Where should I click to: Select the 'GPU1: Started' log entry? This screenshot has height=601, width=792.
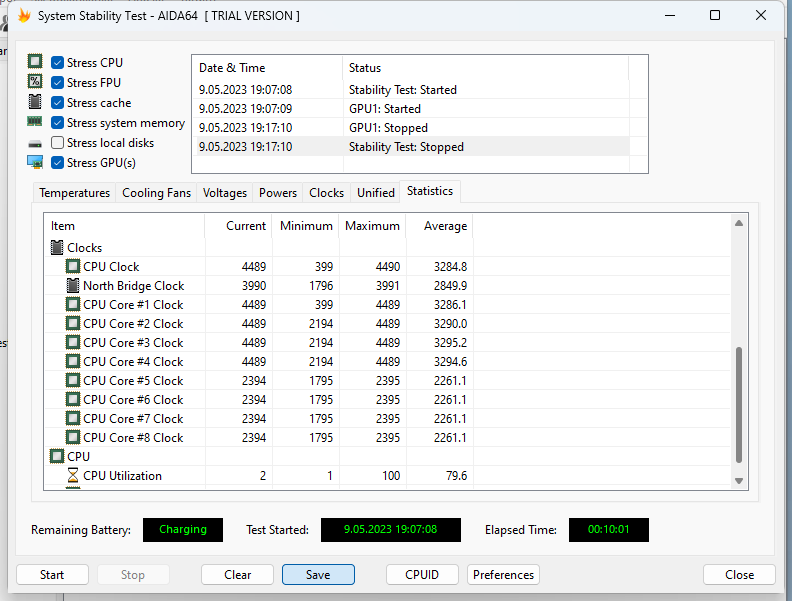411,109
